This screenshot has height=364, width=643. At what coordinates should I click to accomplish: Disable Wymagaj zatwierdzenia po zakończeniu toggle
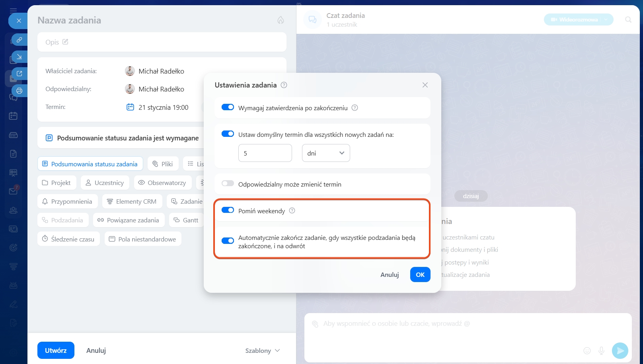click(x=228, y=107)
